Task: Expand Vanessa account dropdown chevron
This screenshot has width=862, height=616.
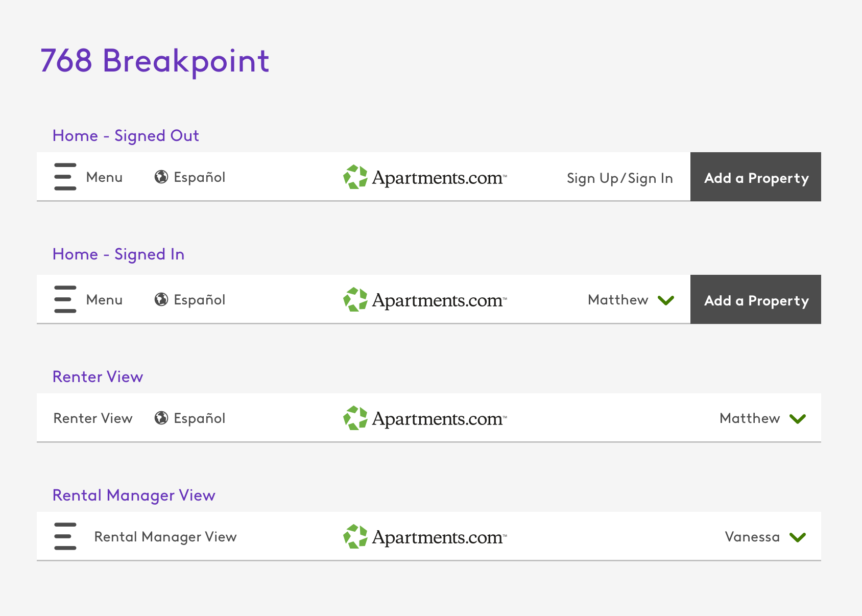Action: tap(798, 537)
